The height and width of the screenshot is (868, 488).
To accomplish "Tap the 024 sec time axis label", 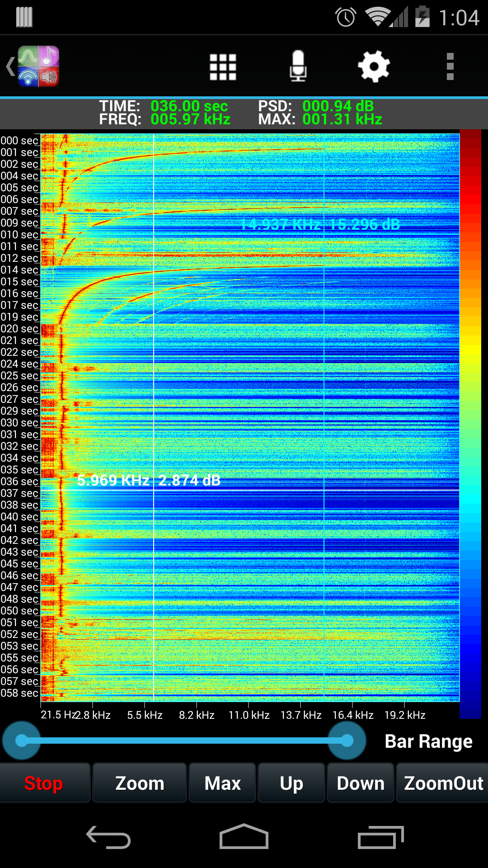I will tap(19, 364).
